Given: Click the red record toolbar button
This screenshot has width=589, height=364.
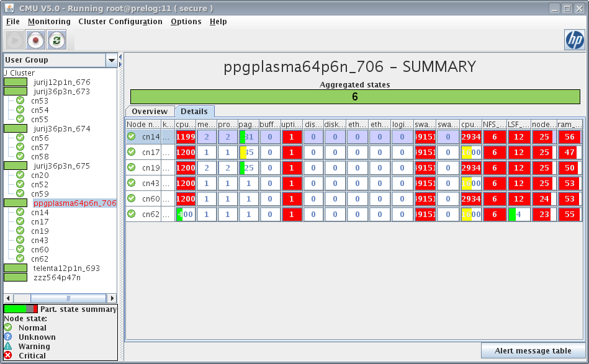Looking at the screenshot, I should [x=35, y=40].
